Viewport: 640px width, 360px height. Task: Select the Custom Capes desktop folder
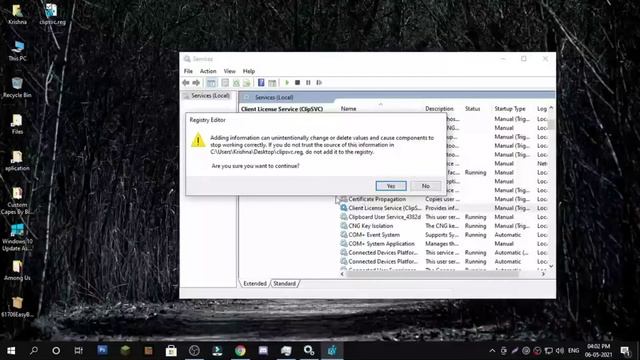pyautogui.click(x=17, y=201)
